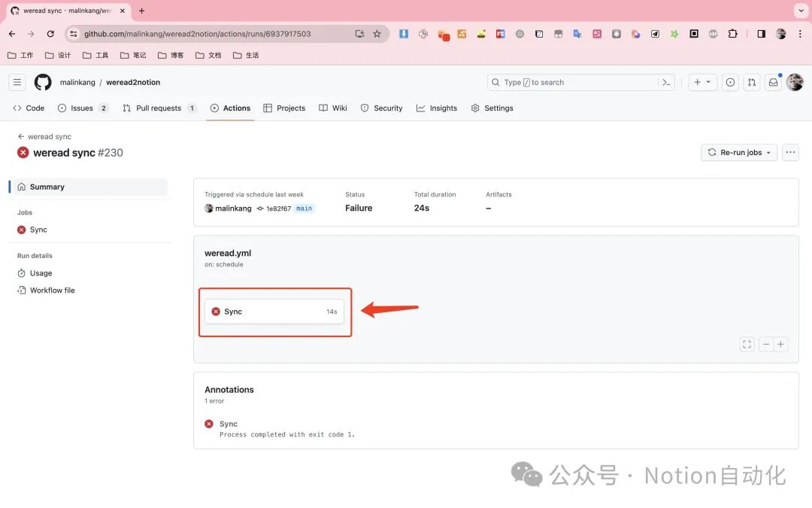Switch to the Wiki tab

333,108
